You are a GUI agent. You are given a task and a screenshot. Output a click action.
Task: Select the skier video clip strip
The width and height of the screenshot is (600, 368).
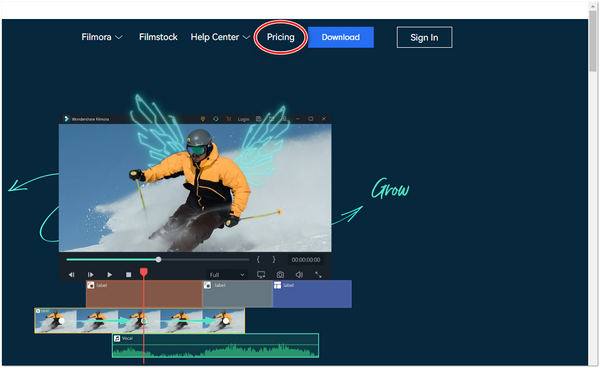pos(140,321)
